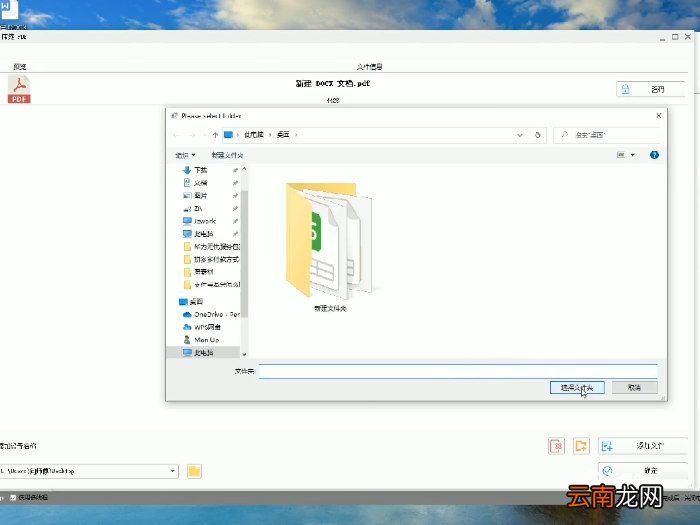Select 文档 in the navigation pane
700x525 pixels.
coord(200,183)
